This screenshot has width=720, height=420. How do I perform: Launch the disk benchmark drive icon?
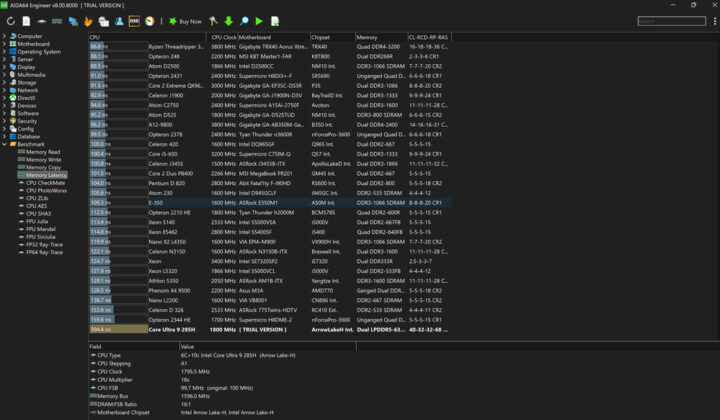[42, 21]
